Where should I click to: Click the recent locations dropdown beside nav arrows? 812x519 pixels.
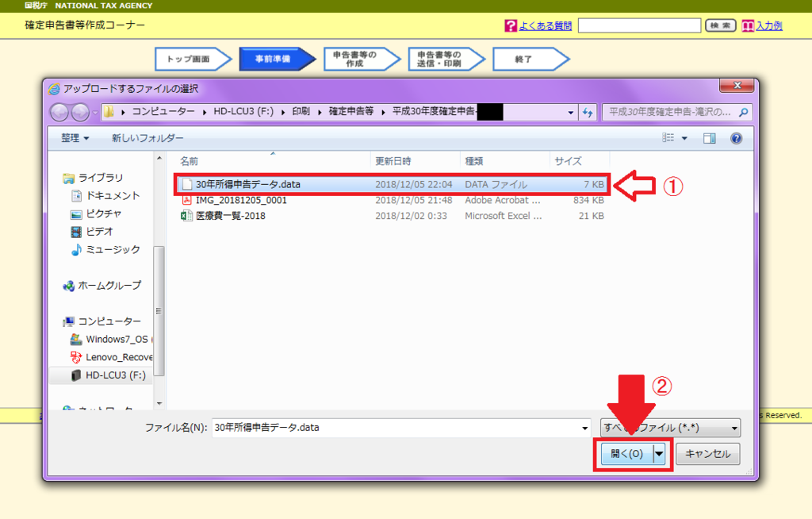point(95,113)
